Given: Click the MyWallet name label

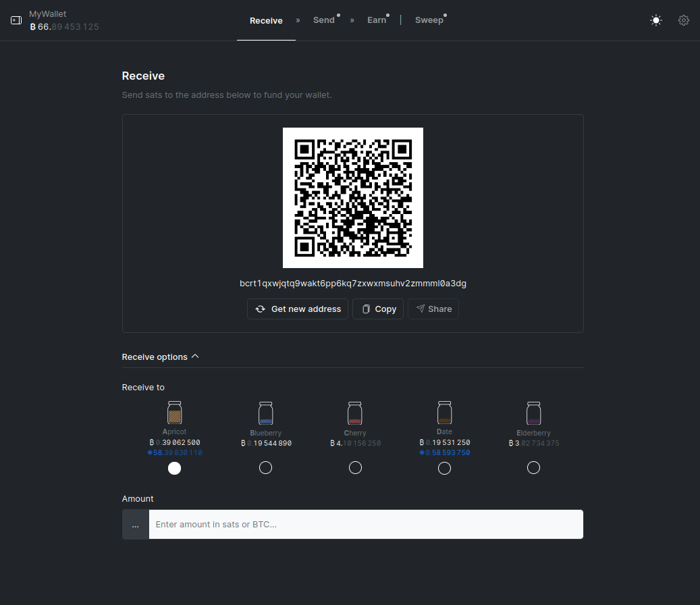Looking at the screenshot, I should 48,14.
